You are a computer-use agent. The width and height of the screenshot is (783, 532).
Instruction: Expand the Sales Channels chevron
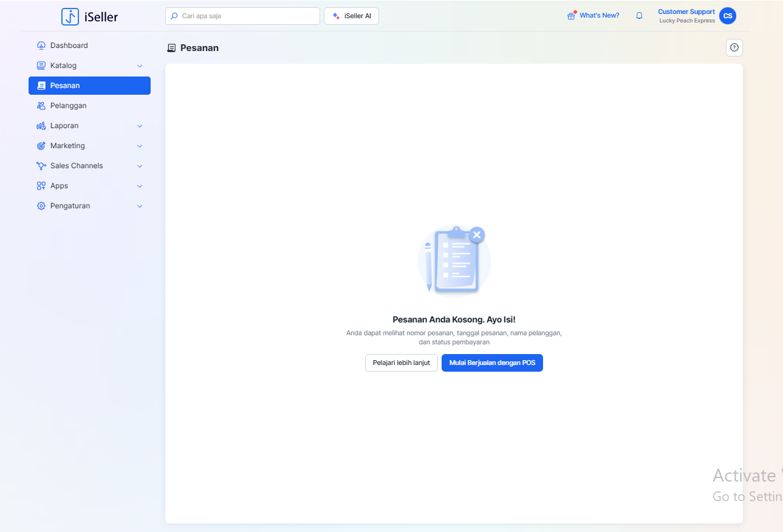pos(140,166)
